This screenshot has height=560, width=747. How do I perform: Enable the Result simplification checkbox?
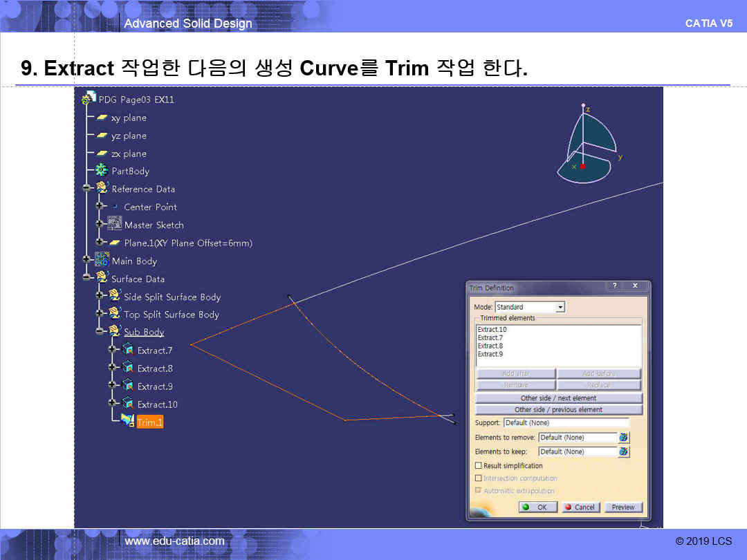pos(479,466)
